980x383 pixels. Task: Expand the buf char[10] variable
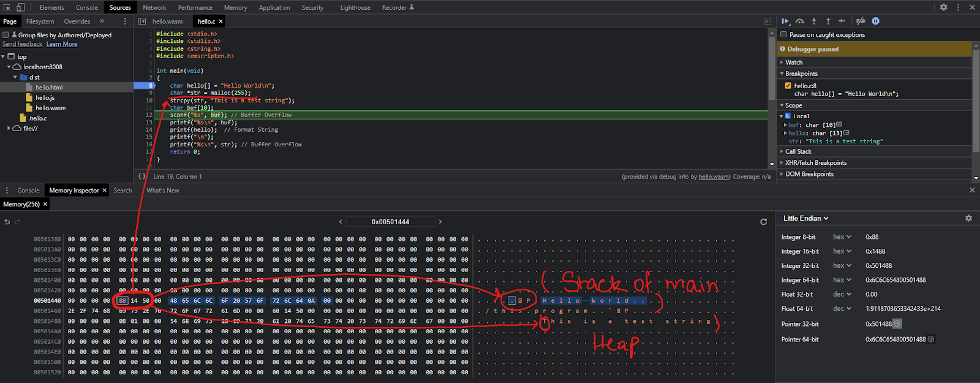(x=786, y=125)
